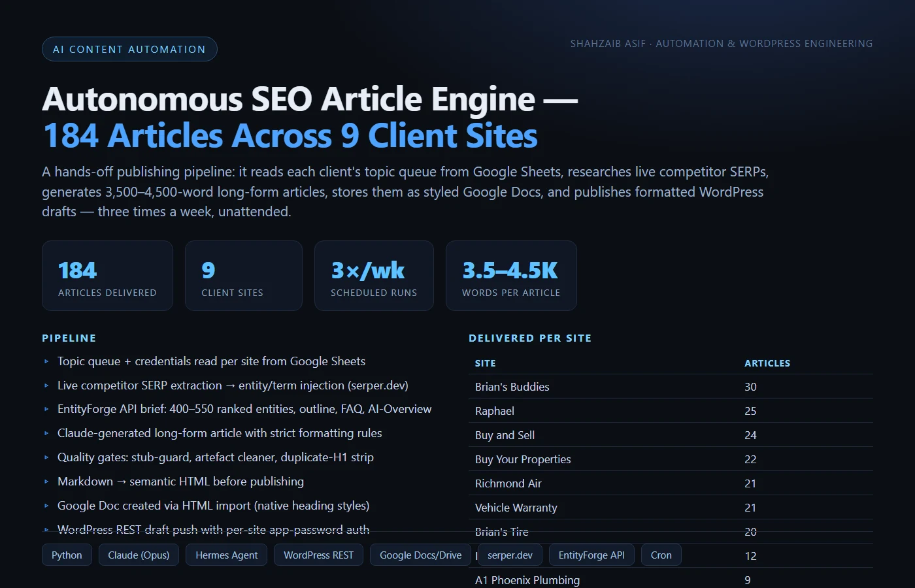The height and width of the screenshot is (588, 915).
Task: Click the Quality gates pipeline item
Action: [x=216, y=457]
